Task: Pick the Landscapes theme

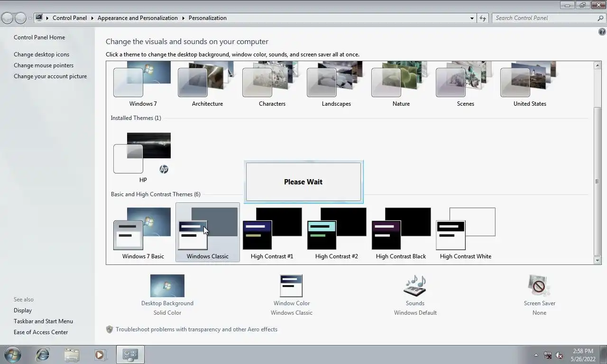Action: point(336,84)
